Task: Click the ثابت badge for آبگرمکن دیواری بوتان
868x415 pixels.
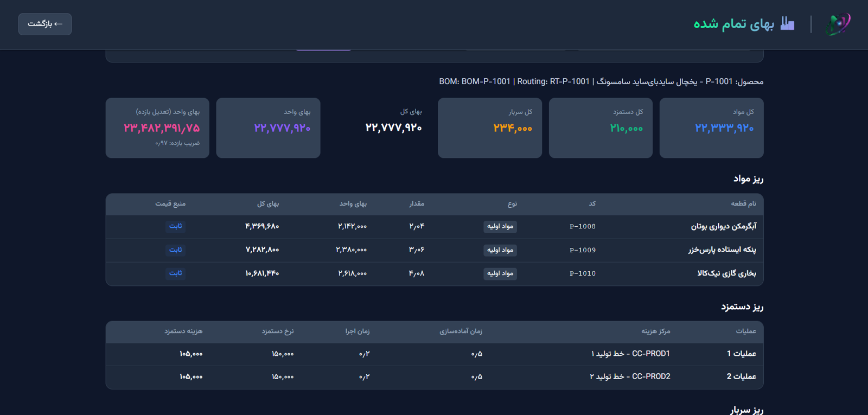Action: [x=175, y=226]
